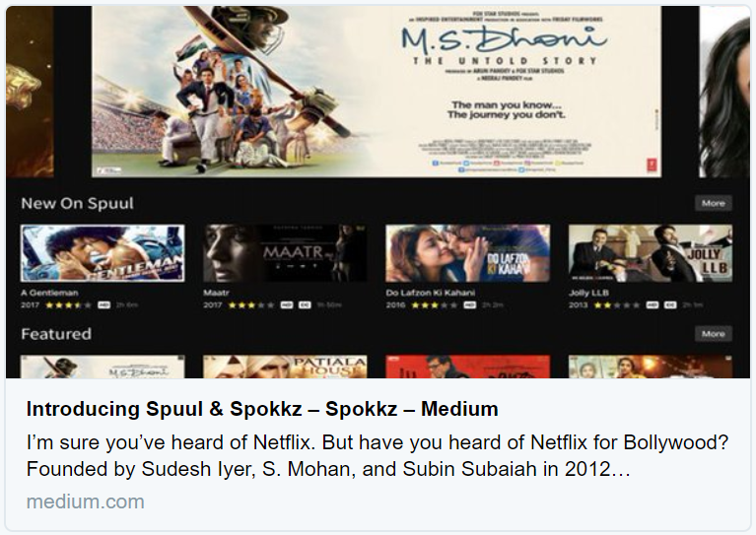Show next carousel banner on right edge
The height and width of the screenshot is (535, 756).
point(724,92)
